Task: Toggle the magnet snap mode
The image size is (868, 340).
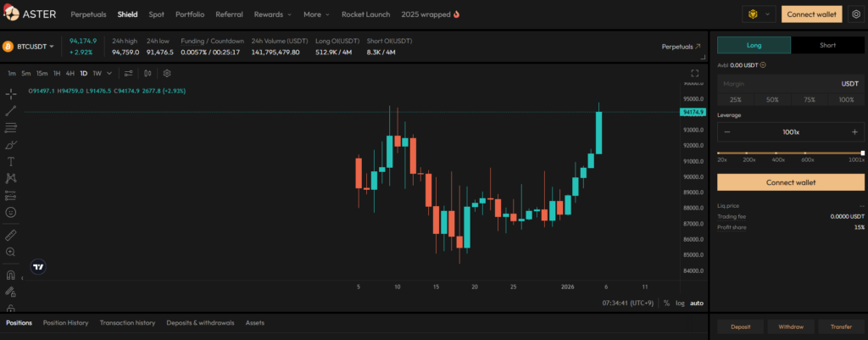Action: (x=11, y=275)
